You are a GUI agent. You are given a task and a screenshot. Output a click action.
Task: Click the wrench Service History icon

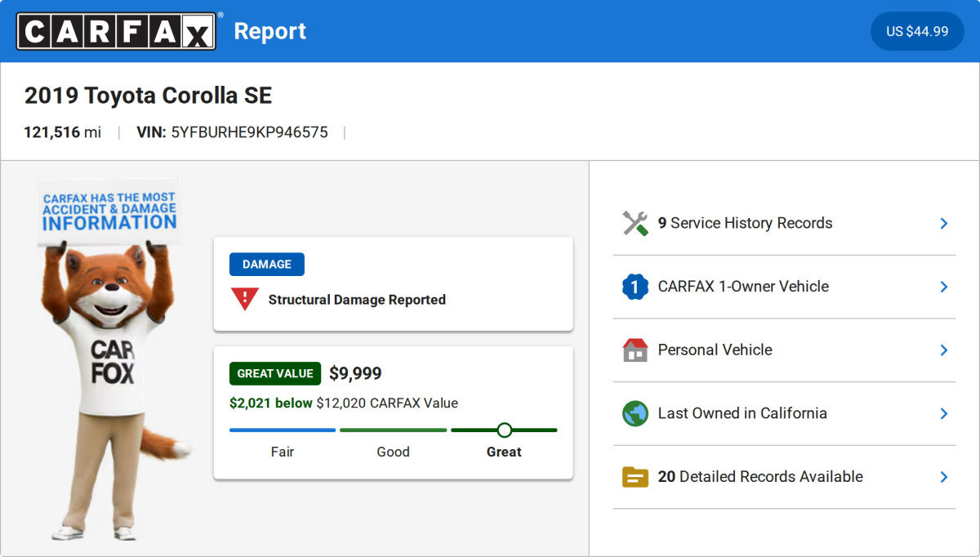(x=635, y=223)
